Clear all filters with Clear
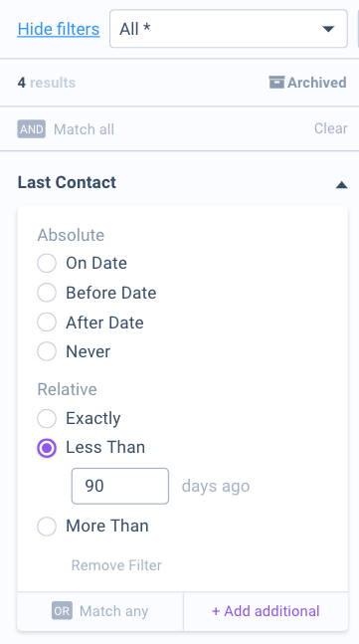Viewport: 359px width, 644px height. click(331, 128)
